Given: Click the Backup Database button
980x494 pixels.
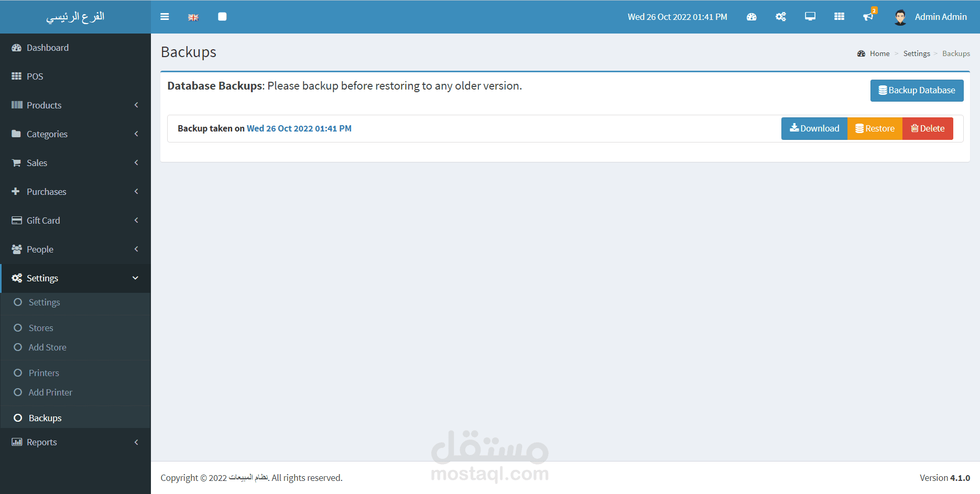Looking at the screenshot, I should [x=917, y=91].
